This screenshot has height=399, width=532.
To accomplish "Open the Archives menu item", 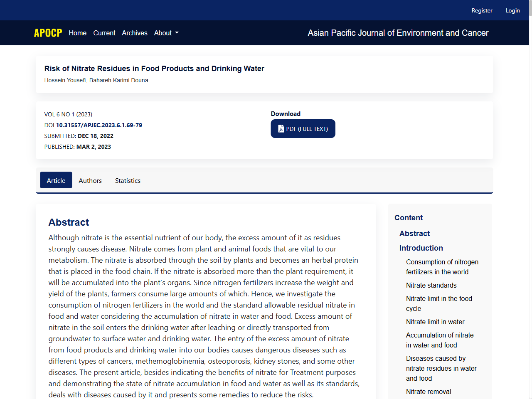I will tap(135, 33).
